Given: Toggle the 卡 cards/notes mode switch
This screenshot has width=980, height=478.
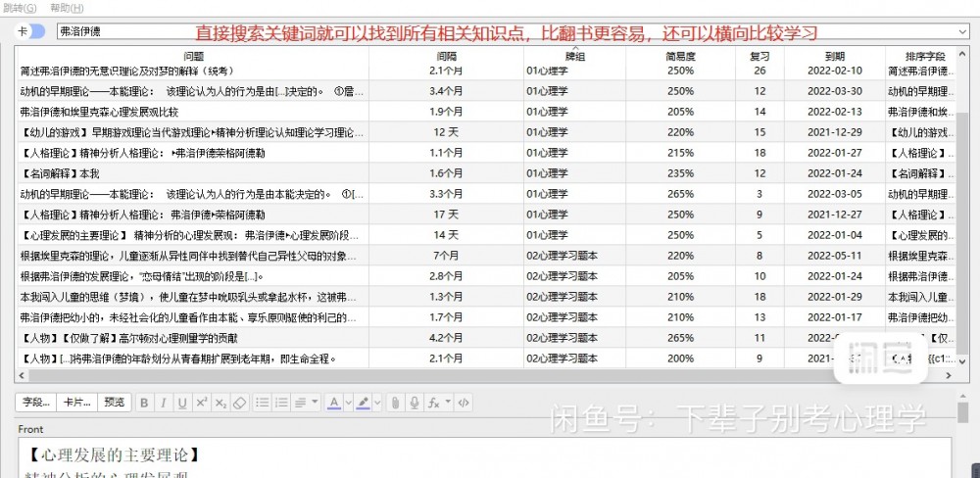Looking at the screenshot, I should (31, 31).
